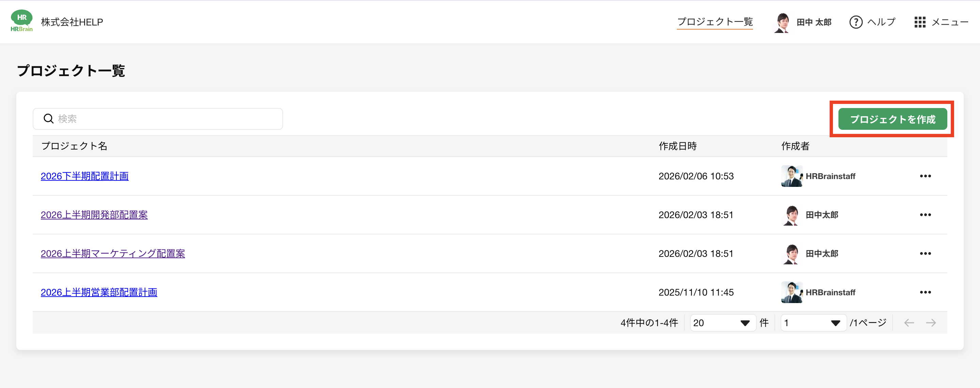980x388 pixels.
Task: Open the メニュー menu label
Action: 950,22
